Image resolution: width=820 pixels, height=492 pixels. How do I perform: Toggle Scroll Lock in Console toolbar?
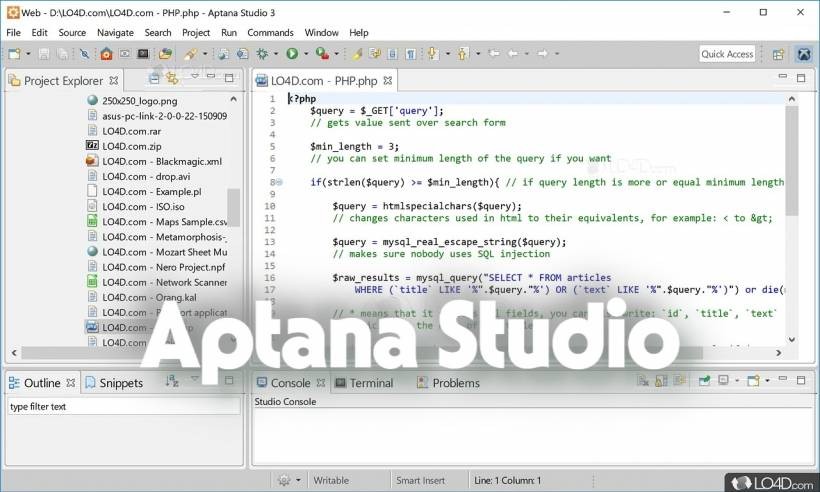click(x=662, y=381)
